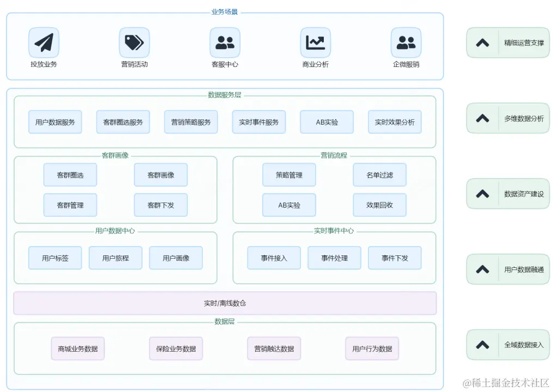Click the 营销活动 tag icon
The width and height of the screenshot is (553, 392).
[134, 42]
